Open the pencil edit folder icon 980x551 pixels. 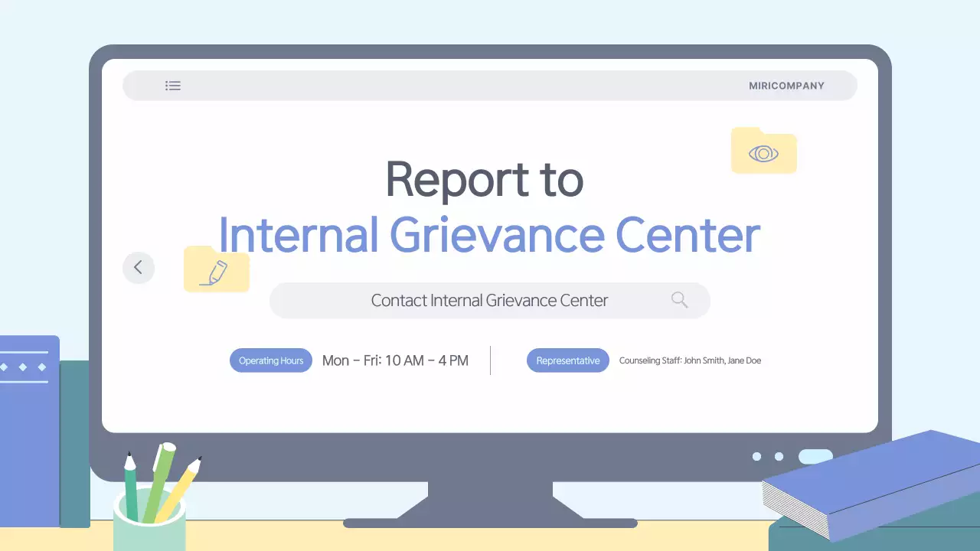[216, 270]
